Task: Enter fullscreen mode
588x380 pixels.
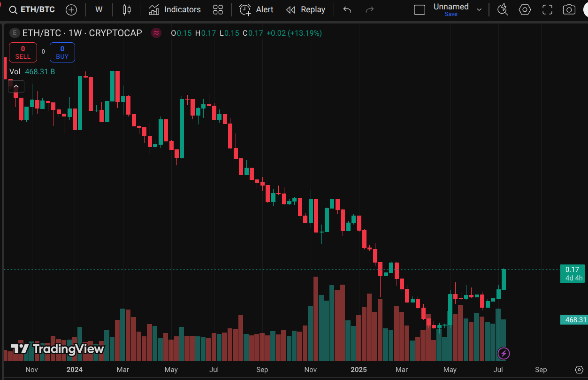Action: pyautogui.click(x=547, y=9)
